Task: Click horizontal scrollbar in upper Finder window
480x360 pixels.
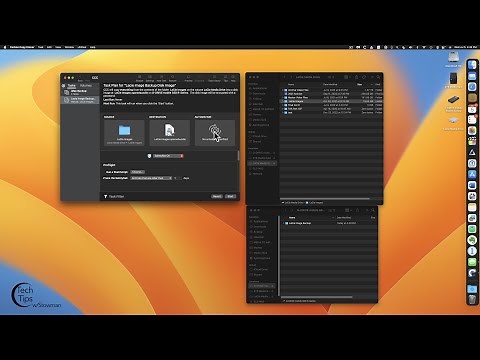Action: point(325,199)
